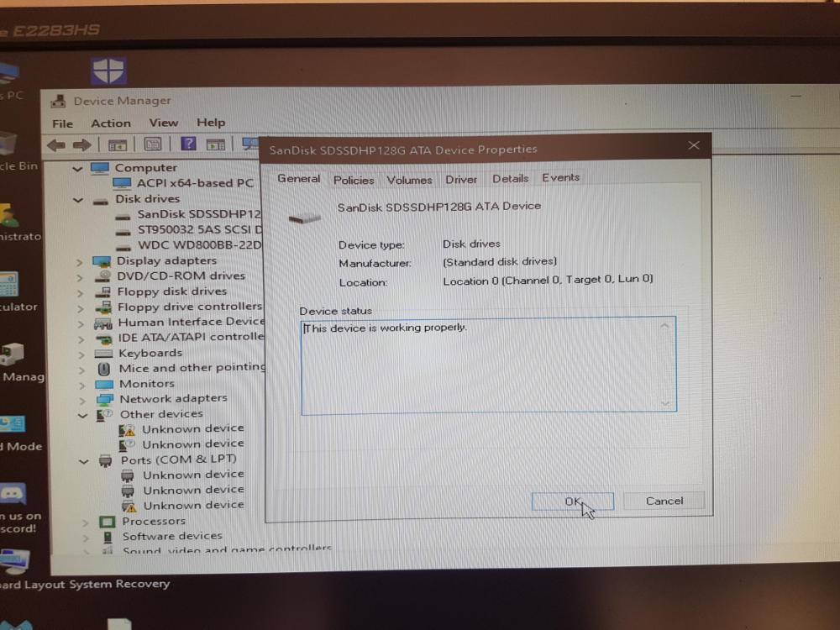Click the shield desktop icon above Device Manager

pos(108,71)
